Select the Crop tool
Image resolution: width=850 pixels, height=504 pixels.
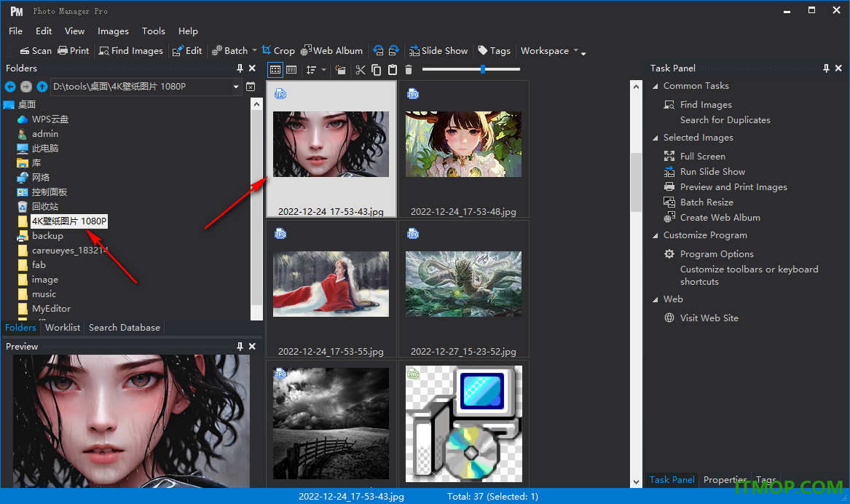(x=278, y=50)
